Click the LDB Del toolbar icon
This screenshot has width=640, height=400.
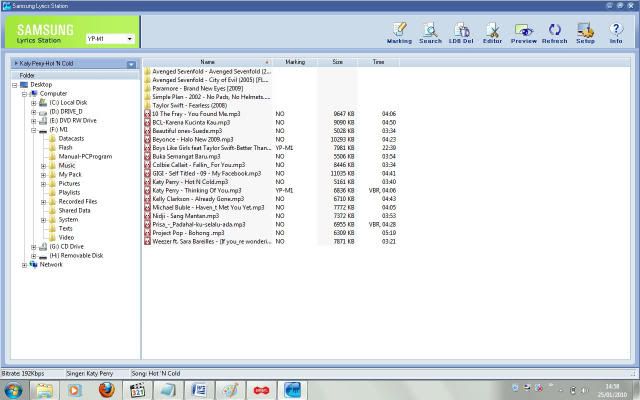point(461,33)
